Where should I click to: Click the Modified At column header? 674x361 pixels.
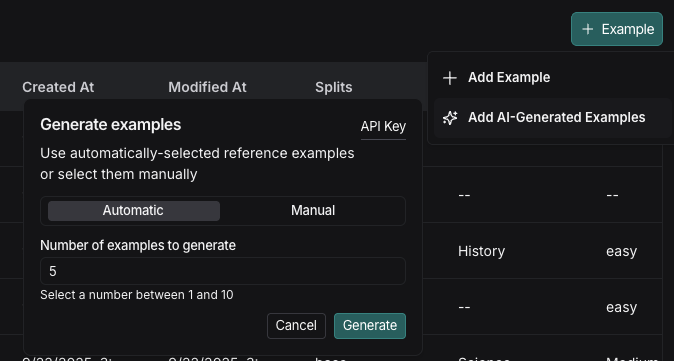point(207,87)
